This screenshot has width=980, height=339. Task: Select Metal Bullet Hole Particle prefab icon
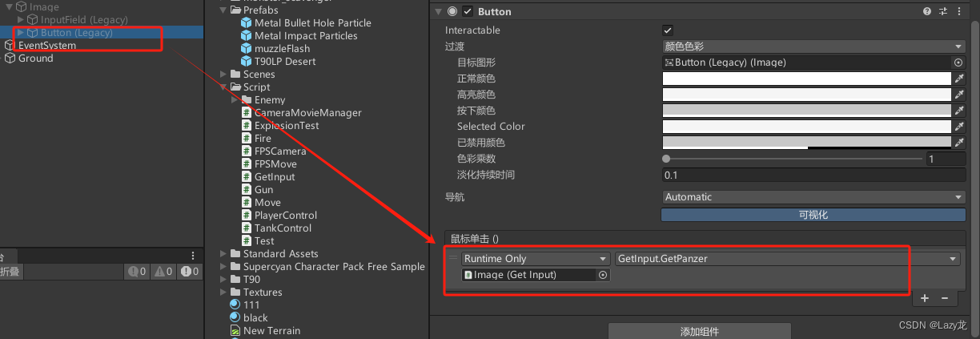click(x=247, y=23)
